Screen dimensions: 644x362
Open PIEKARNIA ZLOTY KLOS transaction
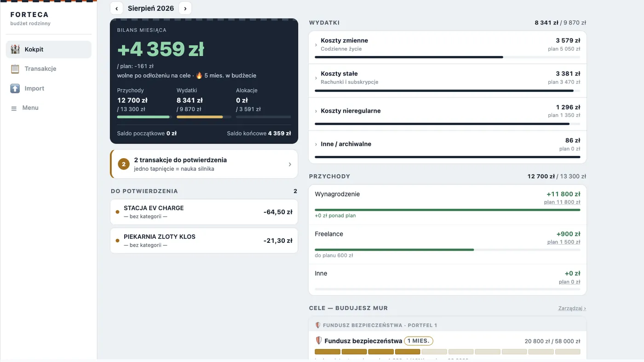(204, 241)
